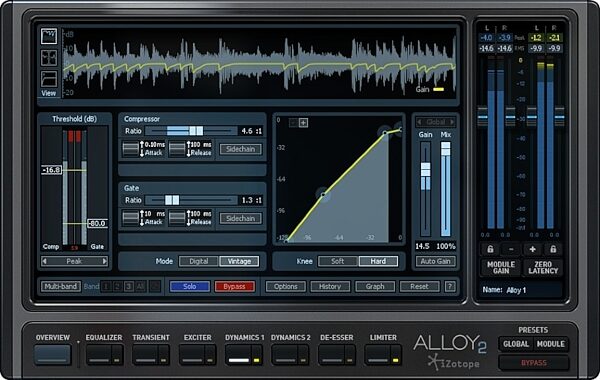The height and width of the screenshot is (380, 600).
Task: Enable Solo for the Dynamics band
Action: pos(190,286)
